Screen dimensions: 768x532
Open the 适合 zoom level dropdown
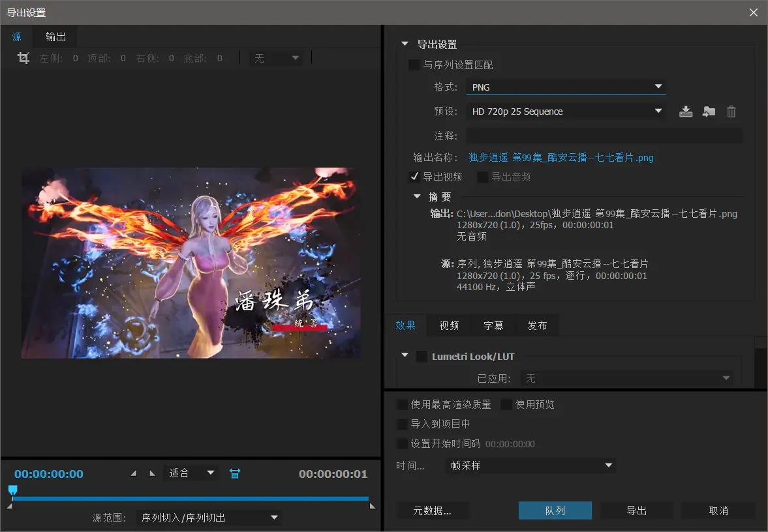point(191,473)
